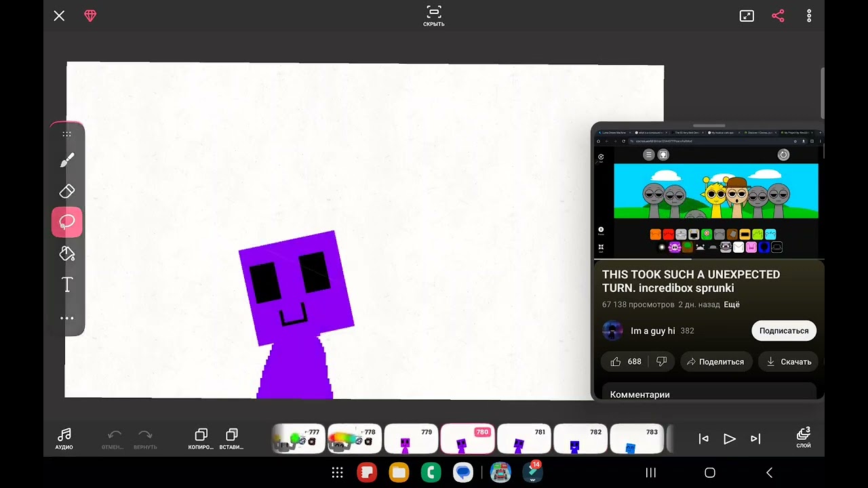This screenshot has width=868, height=488.
Task: Open video title 'THIS TOOK SUCH A UNEXPECTED TURN'
Action: [691, 281]
